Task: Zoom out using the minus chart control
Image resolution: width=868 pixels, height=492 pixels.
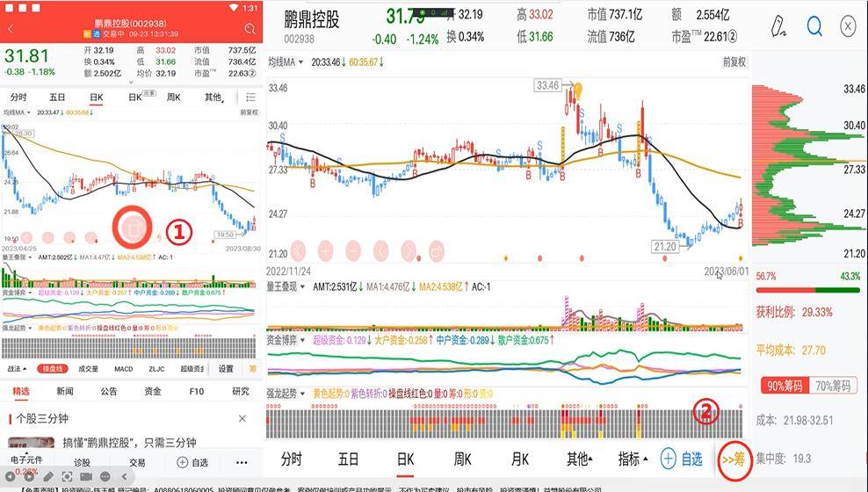Action: pos(353,250)
